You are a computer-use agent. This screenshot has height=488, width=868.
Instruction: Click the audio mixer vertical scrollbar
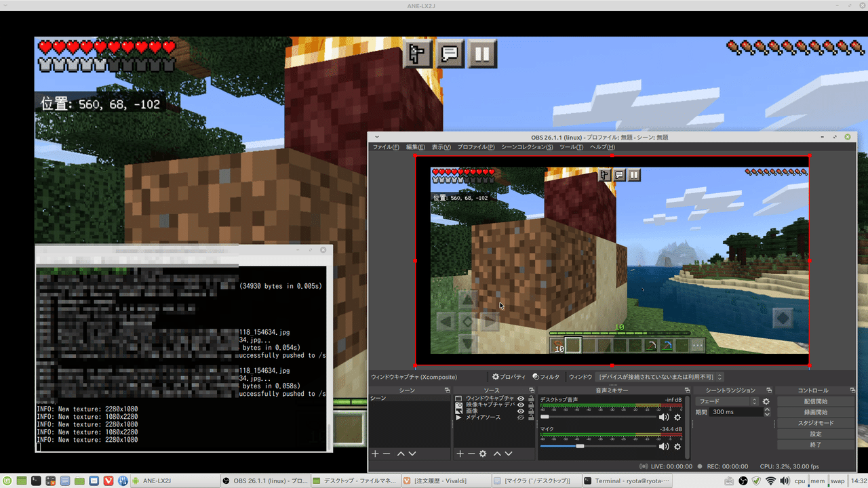[x=688, y=427]
